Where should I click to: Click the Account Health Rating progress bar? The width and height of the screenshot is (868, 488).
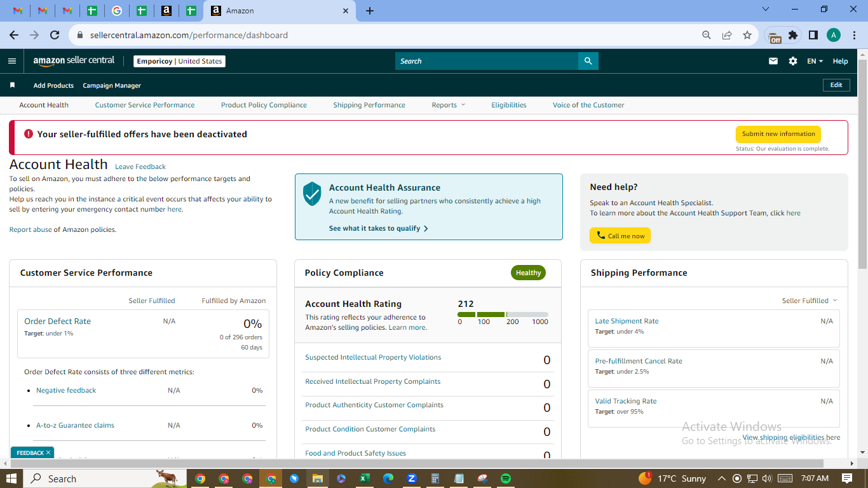coord(503,315)
